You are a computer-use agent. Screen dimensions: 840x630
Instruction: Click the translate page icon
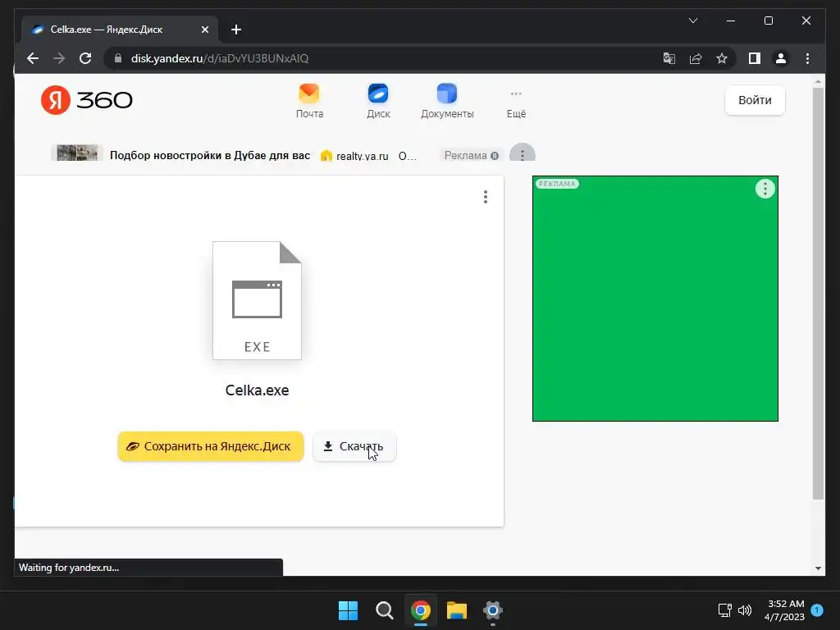click(669, 58)
